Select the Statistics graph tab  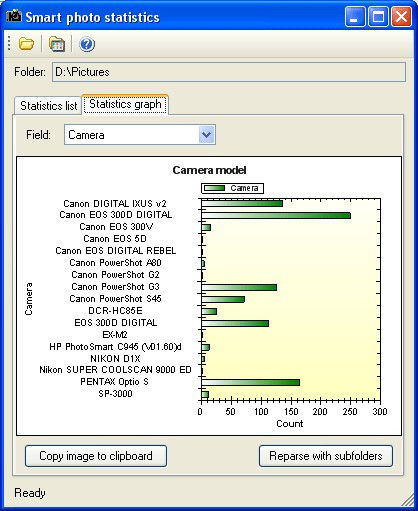coord(125,104)
